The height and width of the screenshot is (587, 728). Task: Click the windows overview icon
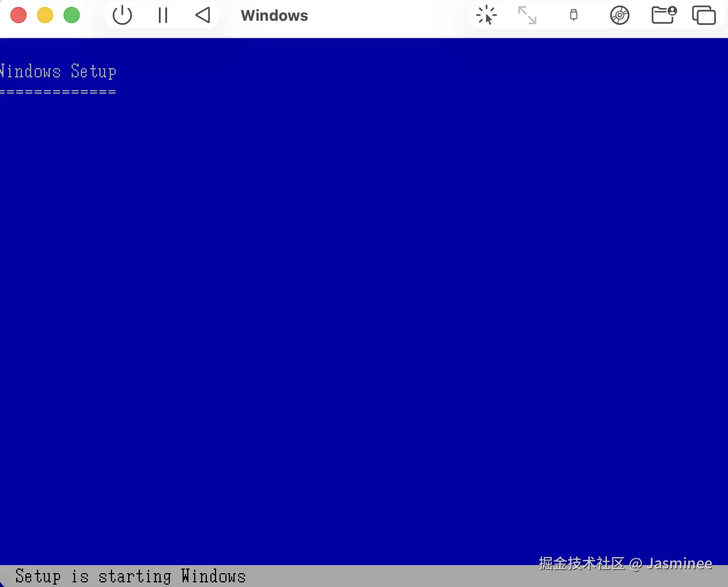tap(704, 15)
